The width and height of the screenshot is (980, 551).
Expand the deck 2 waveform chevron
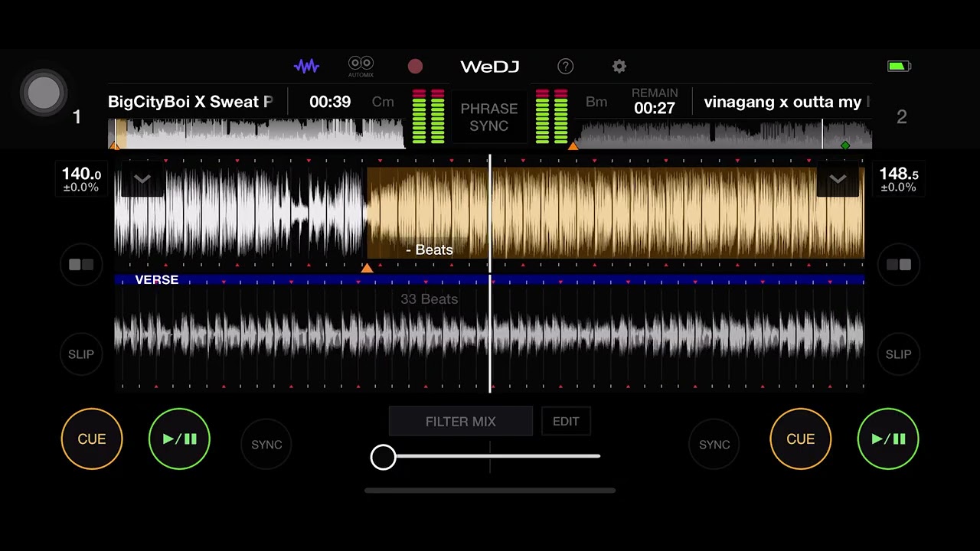coord(838,179)
